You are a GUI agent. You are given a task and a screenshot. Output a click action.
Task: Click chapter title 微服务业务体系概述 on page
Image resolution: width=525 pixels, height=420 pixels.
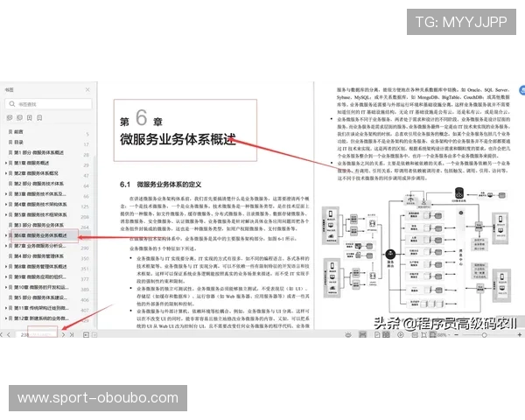[178, 140]
